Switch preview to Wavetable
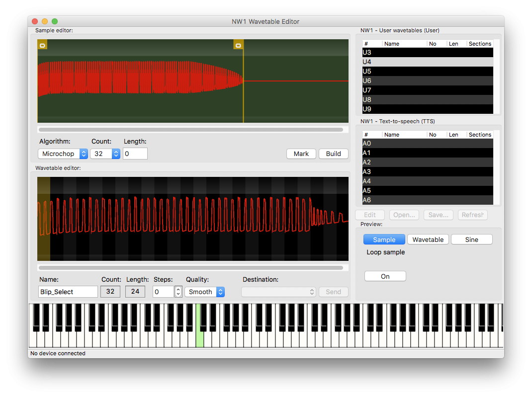This screenshot has height=398, width=532. click(428, 239)
